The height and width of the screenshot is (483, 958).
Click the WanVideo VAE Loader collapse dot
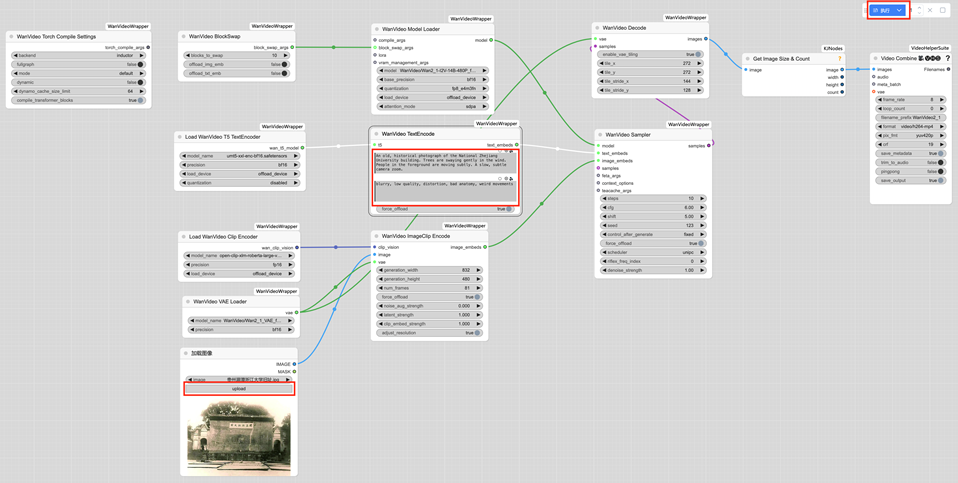pos(188,302)
